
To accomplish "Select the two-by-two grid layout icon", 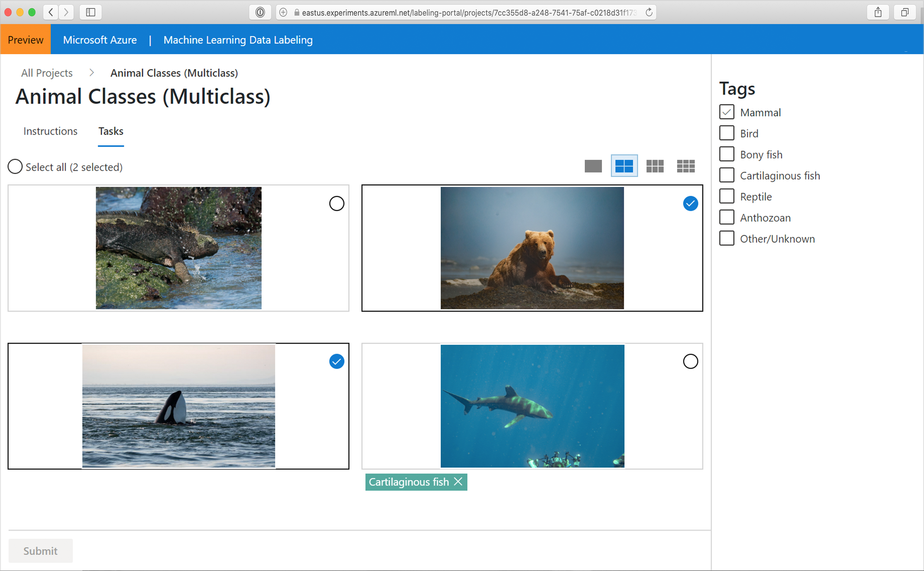I will (x=624, y=166).
